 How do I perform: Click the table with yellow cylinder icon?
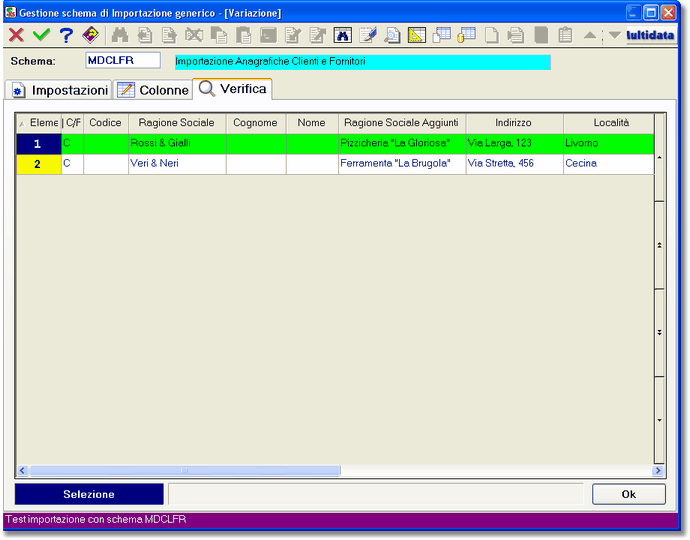(466, 35)
